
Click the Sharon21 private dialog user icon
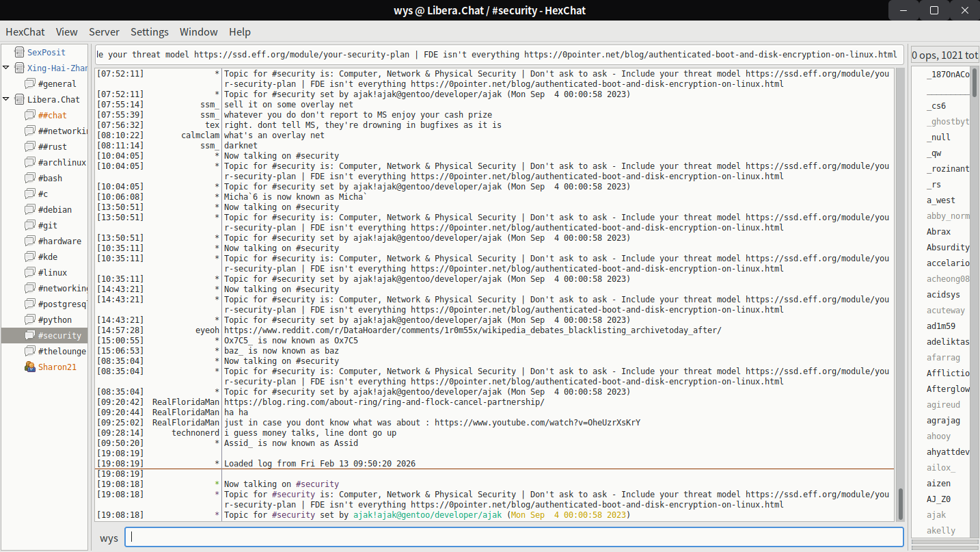tap(29, 367)
